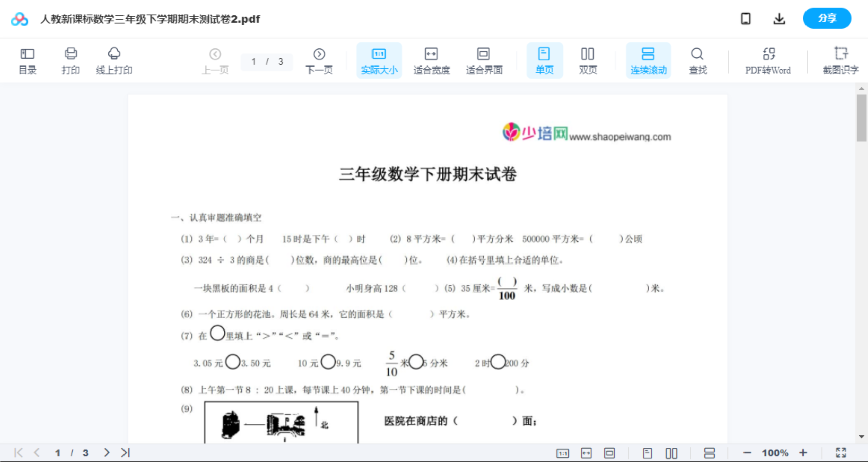Click the 打印 print icon
868x462 pixels.
(70, 60)
